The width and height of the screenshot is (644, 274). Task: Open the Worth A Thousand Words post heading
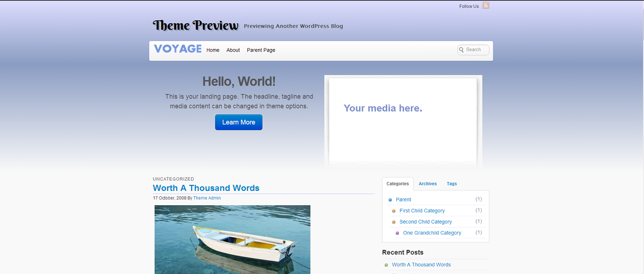(x=206, y=188)
